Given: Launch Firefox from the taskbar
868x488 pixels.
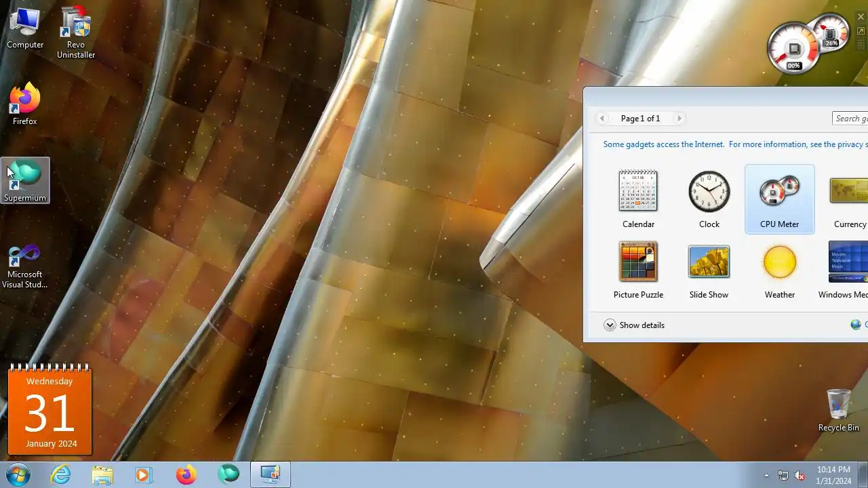Looking at the screenshot, I should coord(186,474).
